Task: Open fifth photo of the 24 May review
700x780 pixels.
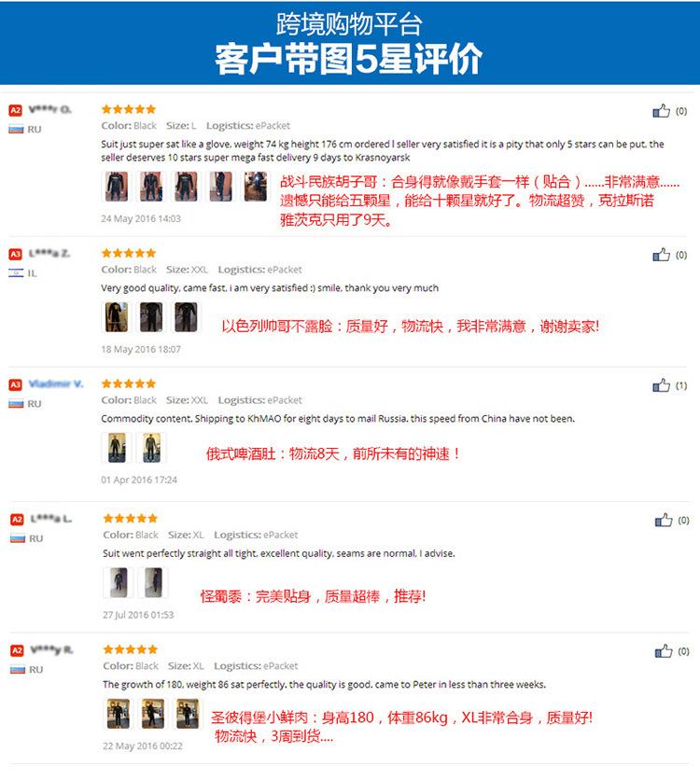Action: [x=256, y=186]
